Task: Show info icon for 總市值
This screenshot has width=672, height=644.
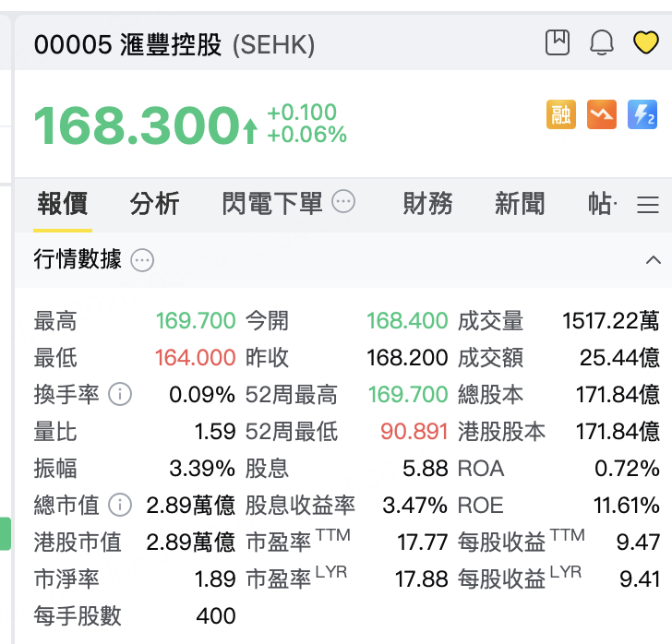Action: click(x=120, y=505)
